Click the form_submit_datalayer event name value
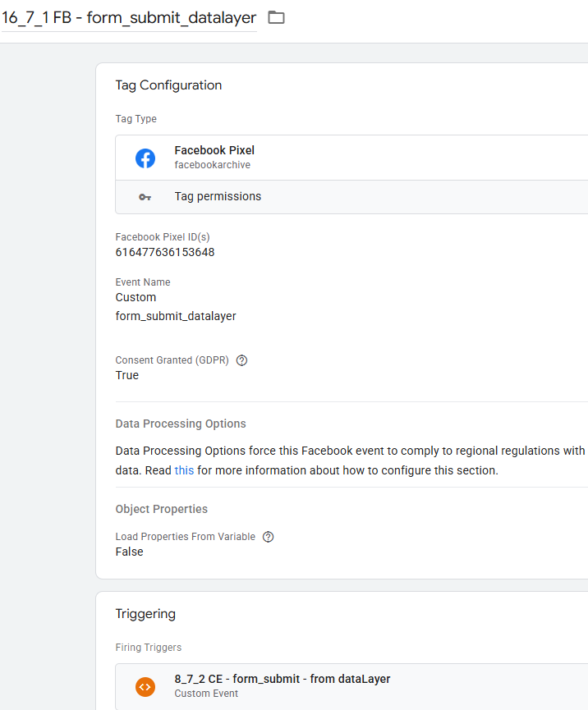 click(176, 316)
